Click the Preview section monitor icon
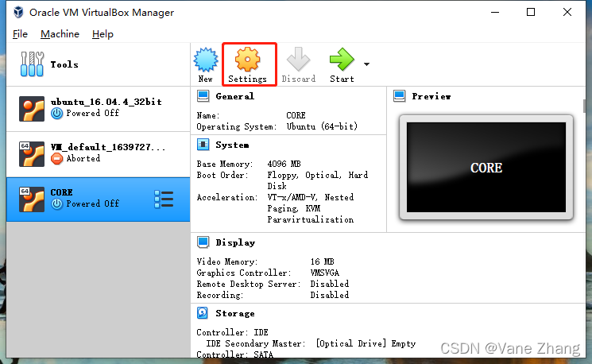Image resolution: width=592 pixels, height=364 pixels. [x=400, y=96]
